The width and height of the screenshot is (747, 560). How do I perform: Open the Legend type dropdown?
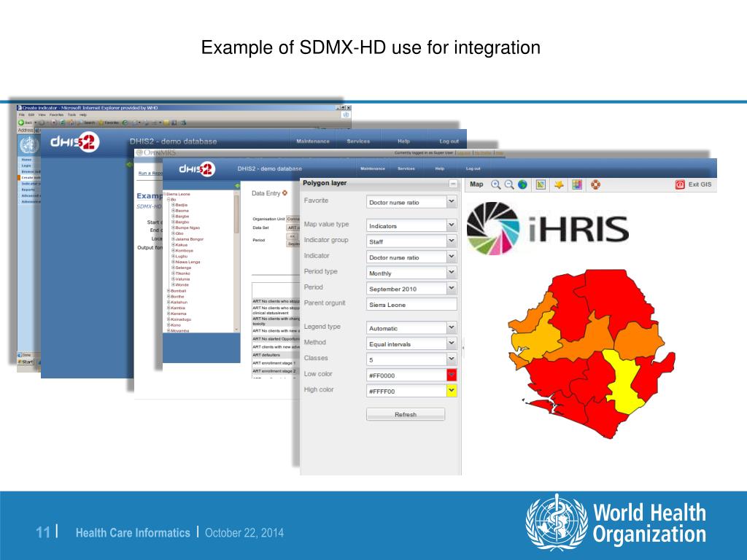click(x=451, y=328)
